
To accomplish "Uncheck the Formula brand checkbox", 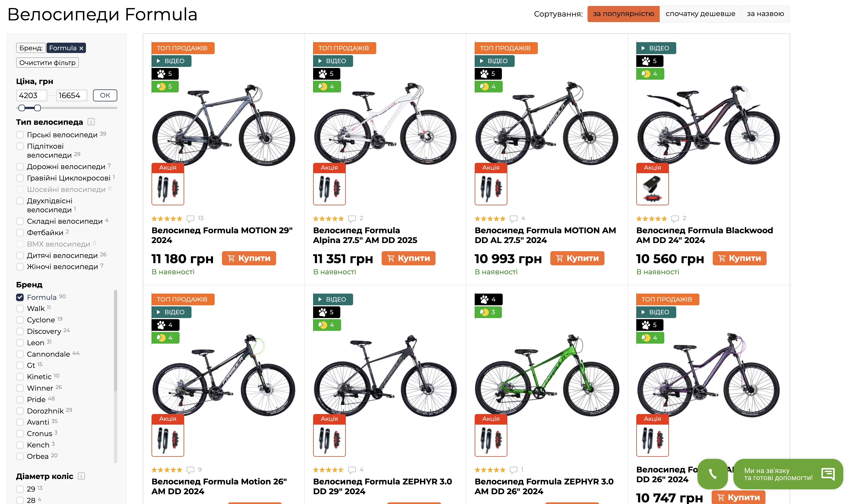I will (20, 297).
